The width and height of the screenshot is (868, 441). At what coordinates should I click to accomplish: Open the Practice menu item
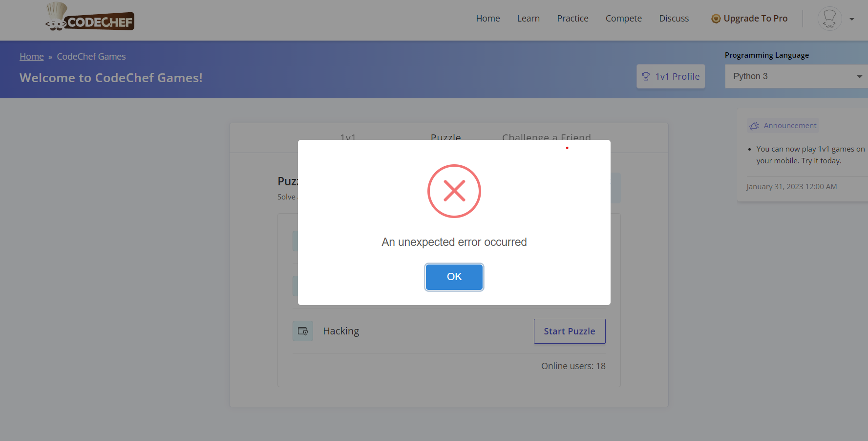pyautogui.click(x=572, y=19)
